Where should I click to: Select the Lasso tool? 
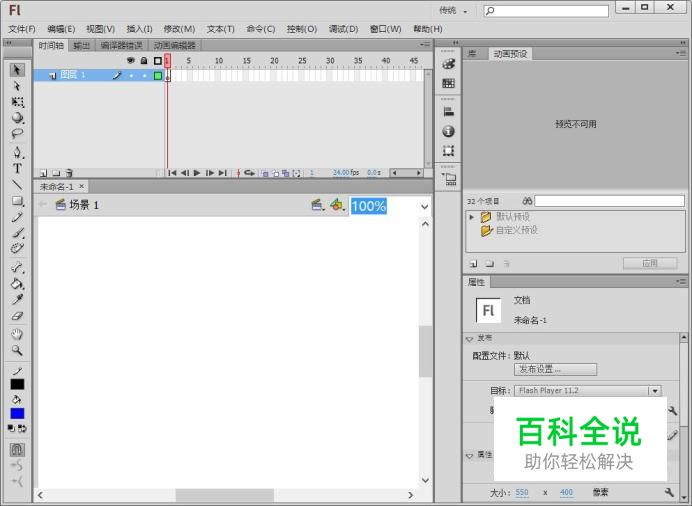click(x=17, y=133)
